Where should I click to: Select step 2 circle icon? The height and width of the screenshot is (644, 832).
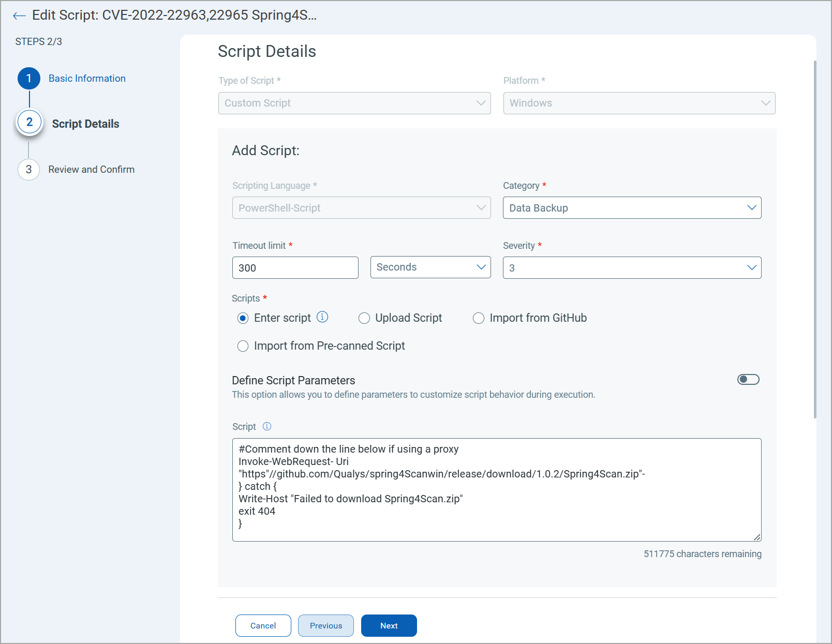(x=29, y=123)
